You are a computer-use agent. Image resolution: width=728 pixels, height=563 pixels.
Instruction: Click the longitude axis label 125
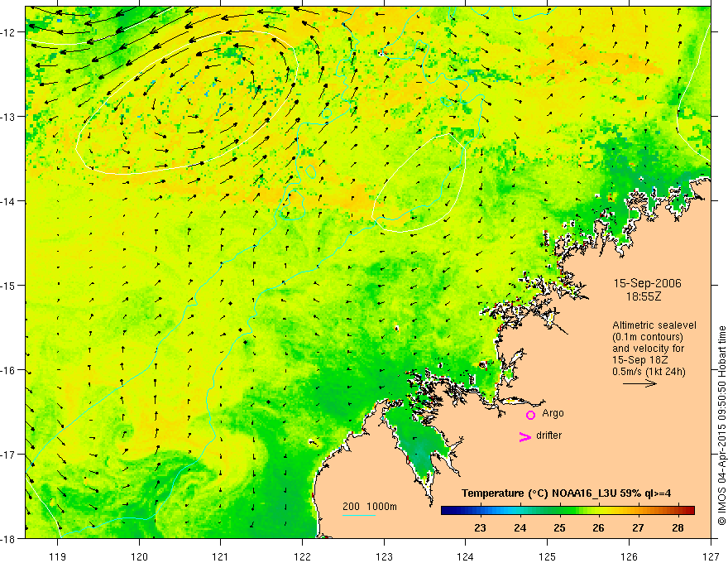pos(548,556)
